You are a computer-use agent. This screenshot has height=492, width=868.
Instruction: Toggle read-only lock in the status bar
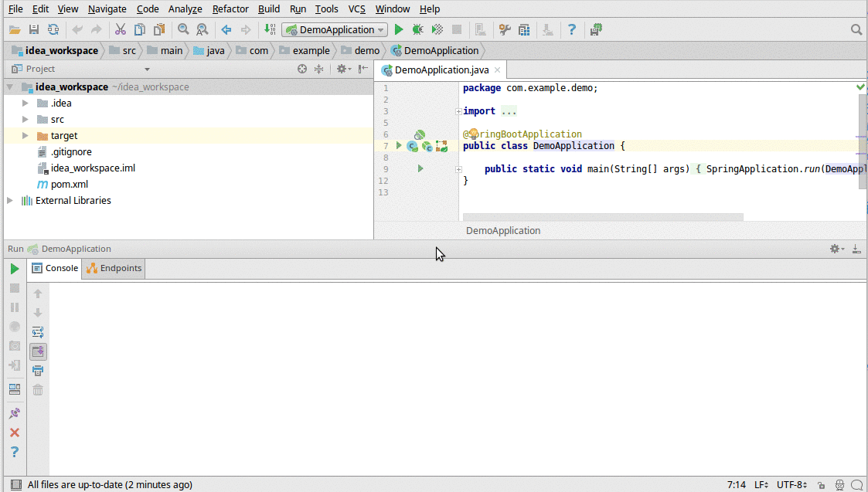(x=821, y=485)
